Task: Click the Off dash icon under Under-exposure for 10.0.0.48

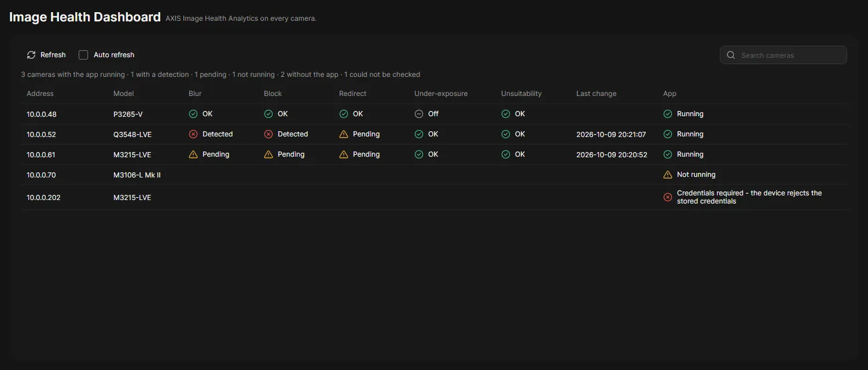Action: pyautogui.click(x=419, y=114)
